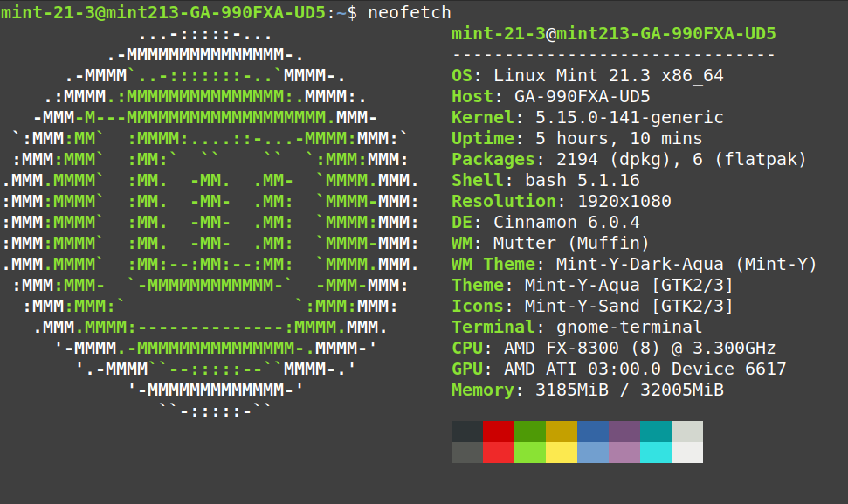Viewport: 848px width, 504px height.
Task: Click the green user@host title above dashes
Action: (613, 33)
